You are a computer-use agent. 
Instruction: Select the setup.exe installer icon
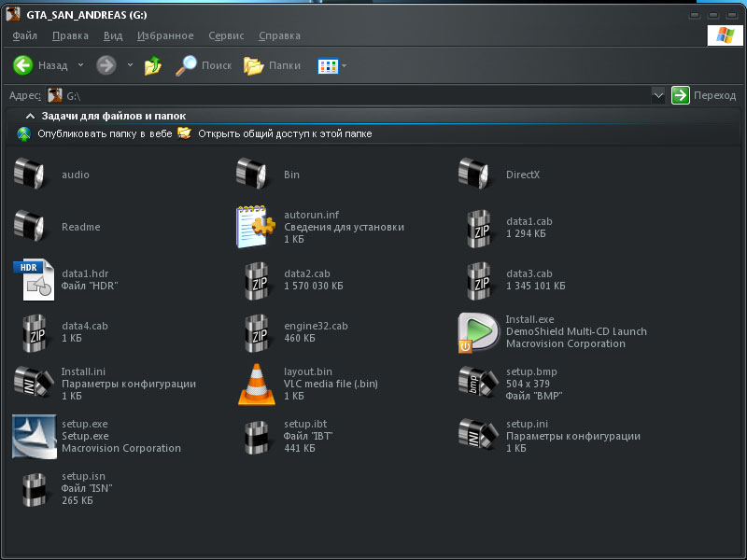point(34,436)
